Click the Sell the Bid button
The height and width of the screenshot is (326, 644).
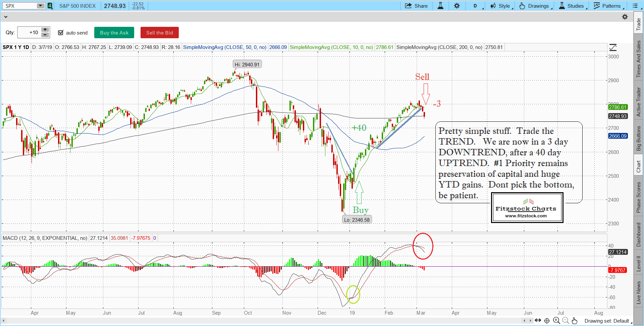(160, 33)
